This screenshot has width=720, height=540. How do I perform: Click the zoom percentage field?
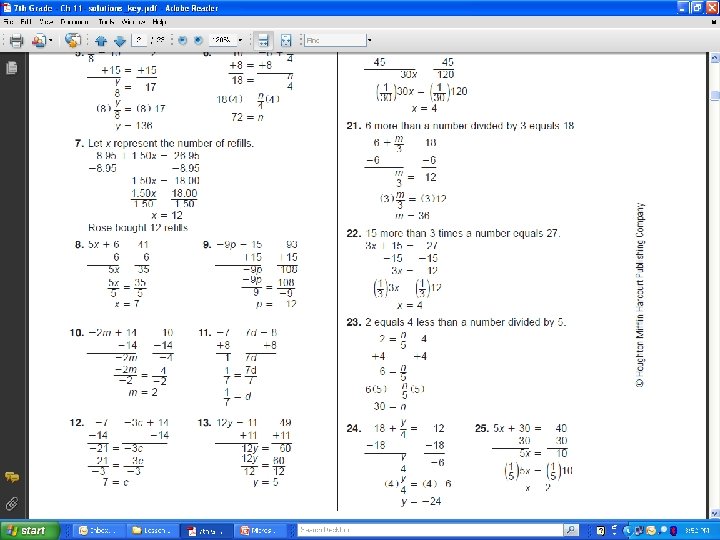pos(222,40)
